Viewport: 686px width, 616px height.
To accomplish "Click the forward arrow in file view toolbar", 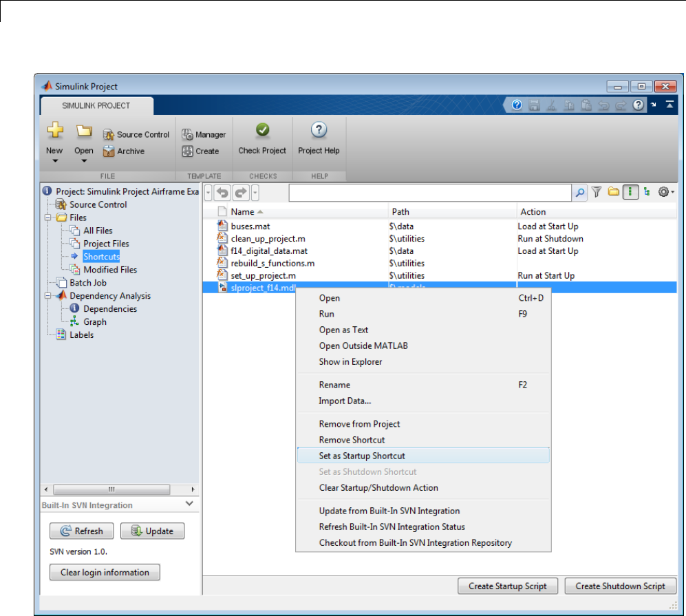I will [241, 193].
